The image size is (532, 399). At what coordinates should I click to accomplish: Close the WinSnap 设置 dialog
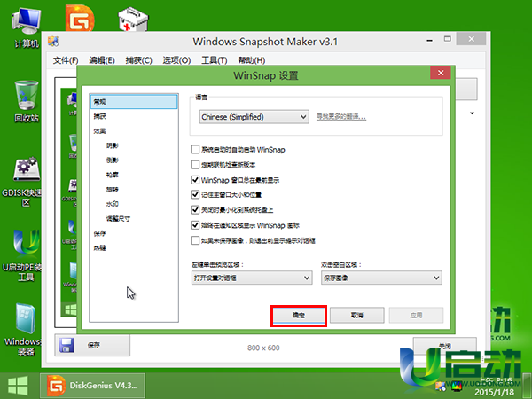coord(441,73)
